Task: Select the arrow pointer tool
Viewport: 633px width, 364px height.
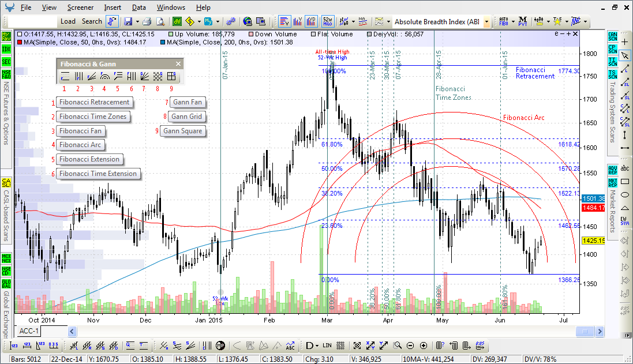Action: coord(624,55)
